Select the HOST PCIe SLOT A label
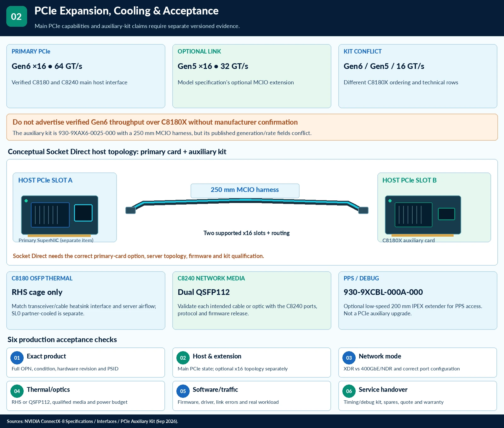 45,180
